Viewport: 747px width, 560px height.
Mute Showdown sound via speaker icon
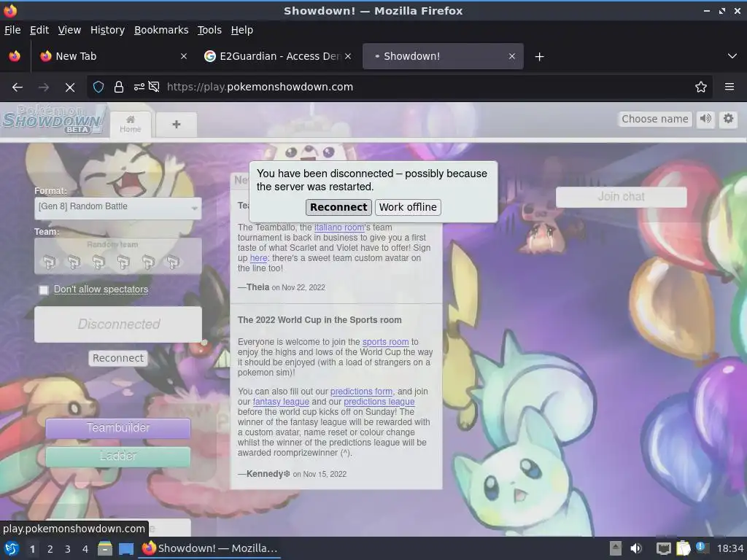click(705, 119)
